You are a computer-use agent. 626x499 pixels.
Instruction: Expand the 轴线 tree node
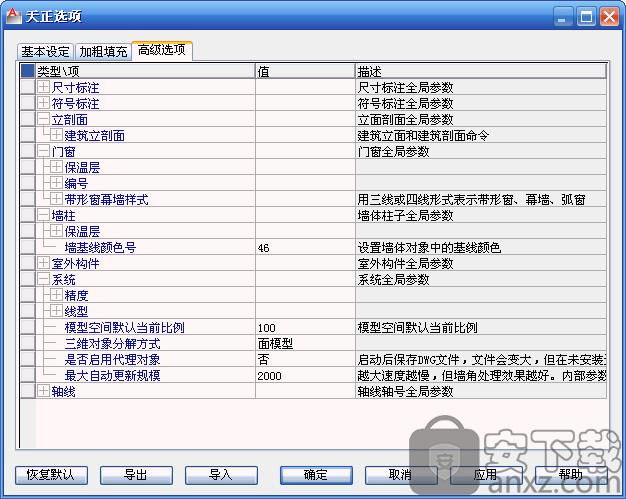pos(43,391)
